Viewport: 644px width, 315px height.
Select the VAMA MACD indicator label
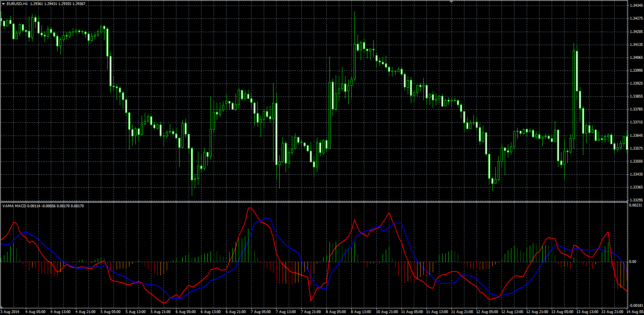coord(14,206)
